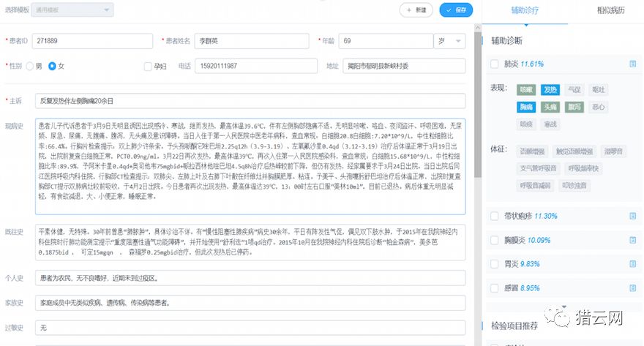Switch to the 辅助诊疗 tab

point(525,11)
